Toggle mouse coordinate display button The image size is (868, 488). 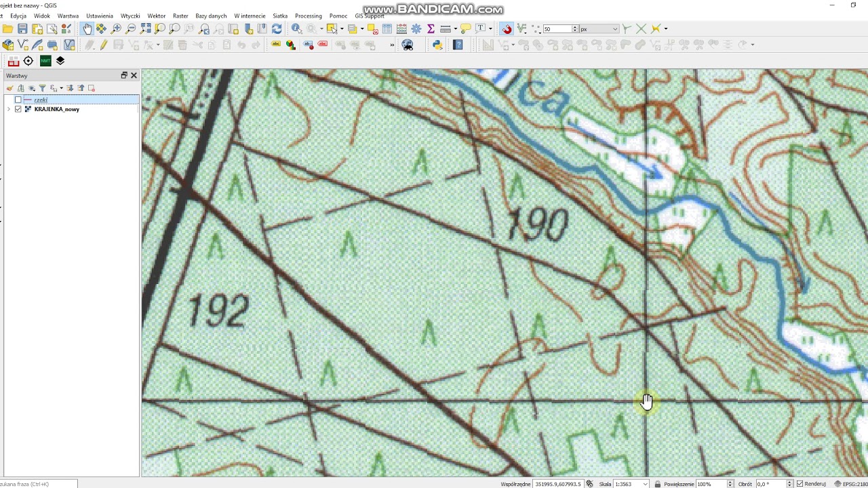pyautogui.click(x=589, y=484)
